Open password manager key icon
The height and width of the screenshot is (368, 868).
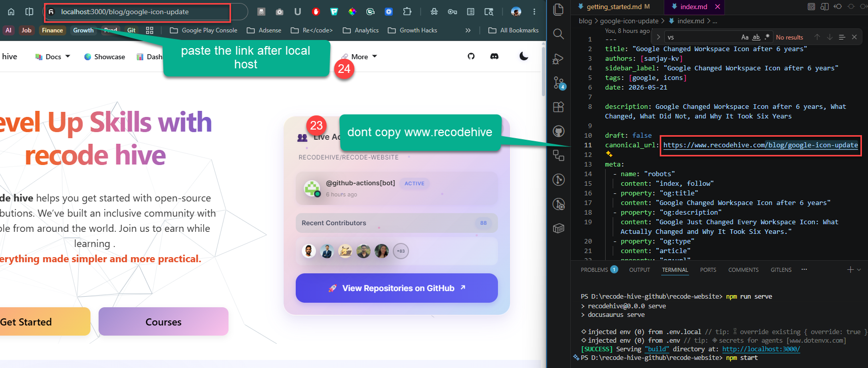click(452, 12)
